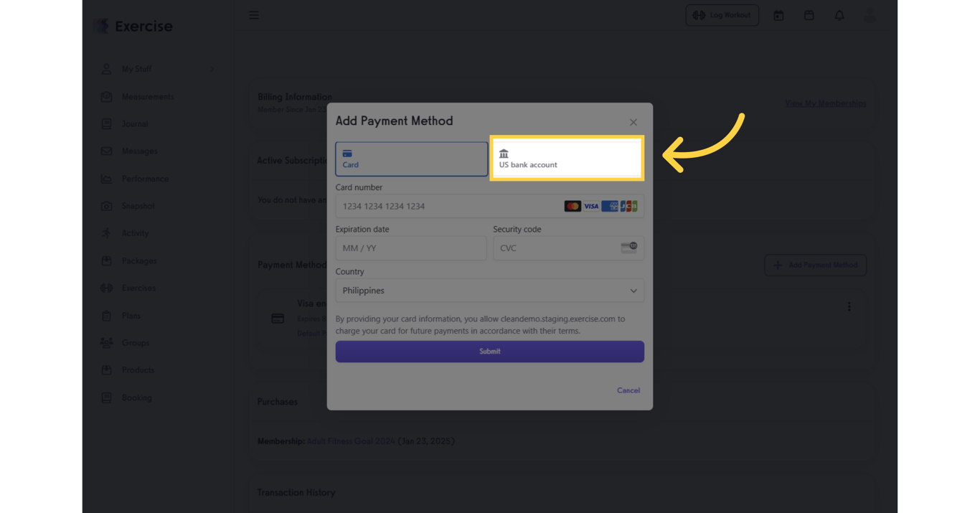Expand the My Stuff chevron

(x=212, y=69)
